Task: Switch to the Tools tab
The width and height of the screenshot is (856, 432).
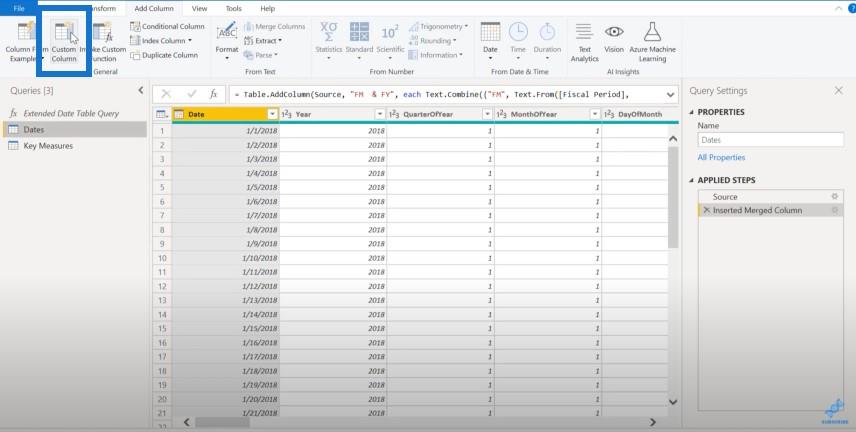Action: [x=234, y=8]
